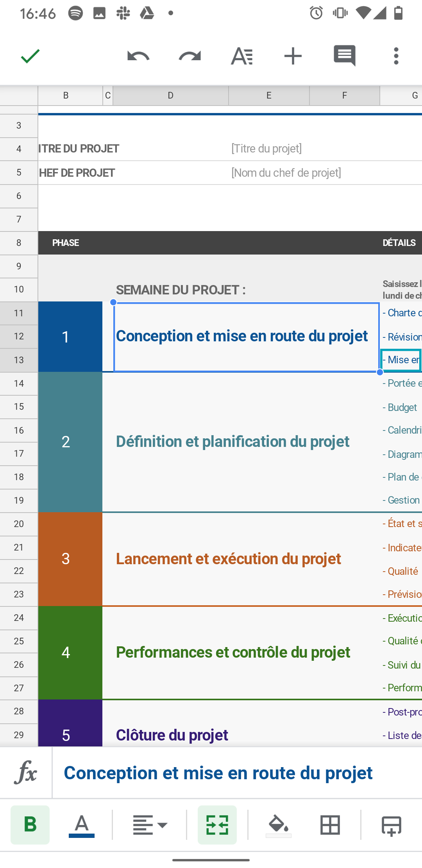
Task: Redo the last undone action
Action: [190, 56]
